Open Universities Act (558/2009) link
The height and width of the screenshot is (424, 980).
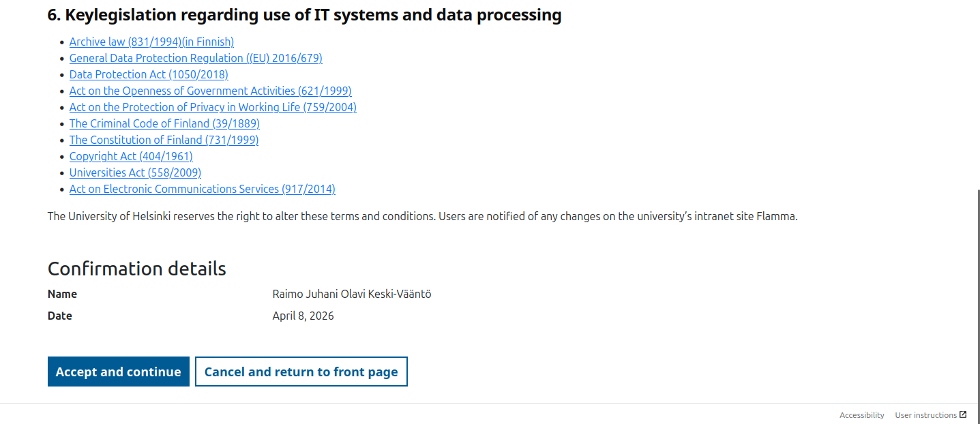coord(135,173)
